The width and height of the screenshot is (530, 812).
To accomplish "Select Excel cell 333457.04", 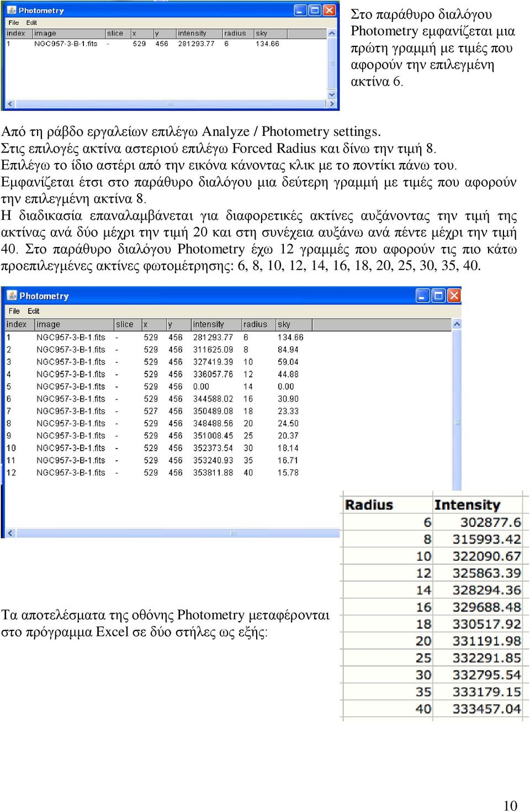I will click(x=478, y=709).
